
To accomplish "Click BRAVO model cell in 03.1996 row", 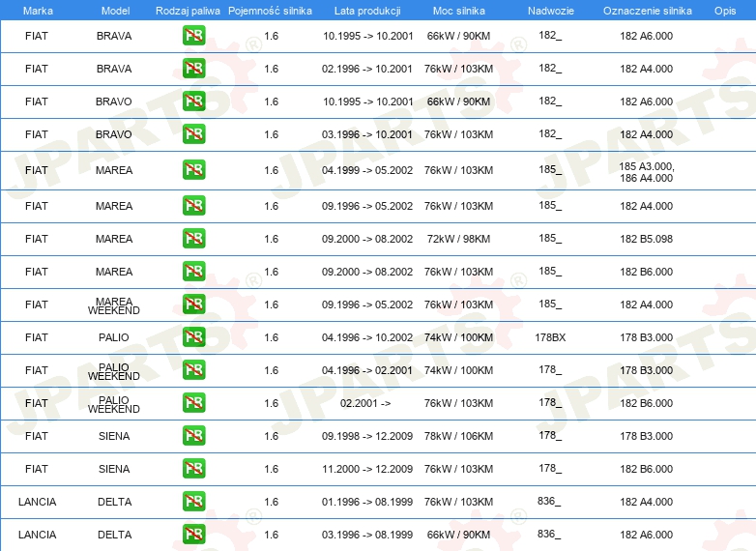I will [x=114, y=134].
